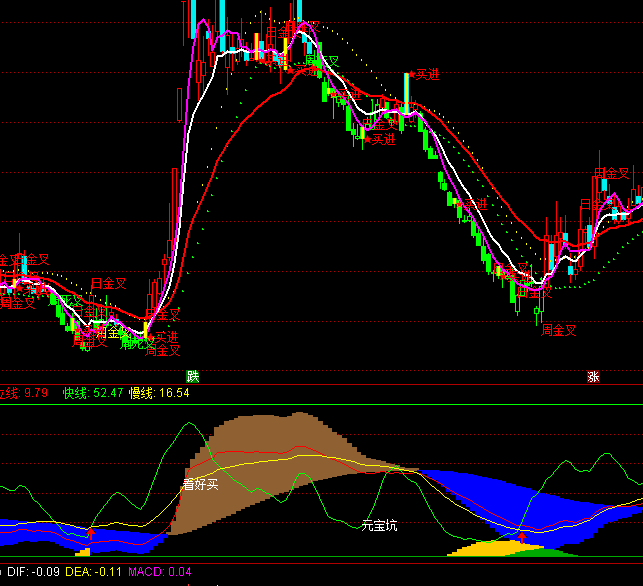Click the DIF -0.09 value label
This screenshot has width=643, height=586.
31,572
